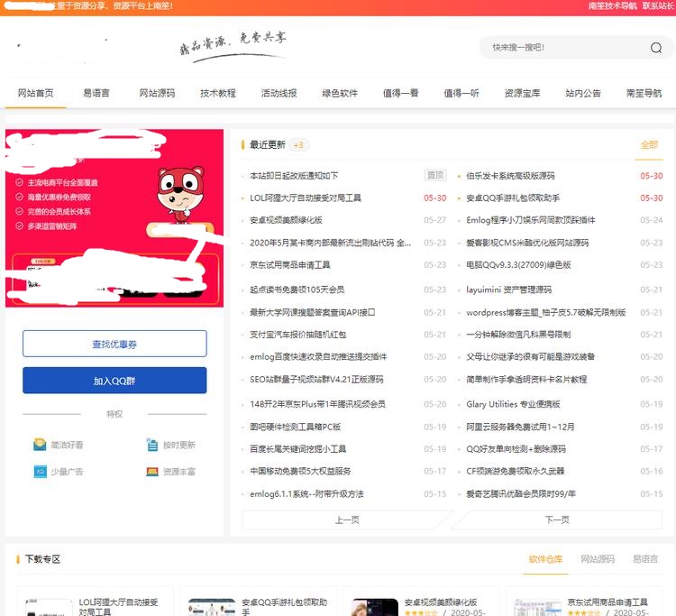Go to previous page with 上一页
The height and width of the screenshot is (616, 676).
tap(347, 519)
